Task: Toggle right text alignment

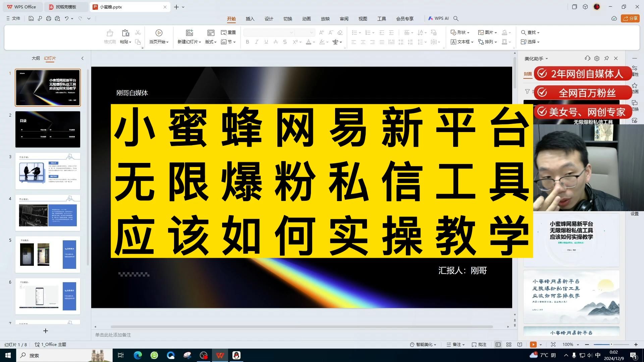Action: pyautogui.click(x=372, y=42)
